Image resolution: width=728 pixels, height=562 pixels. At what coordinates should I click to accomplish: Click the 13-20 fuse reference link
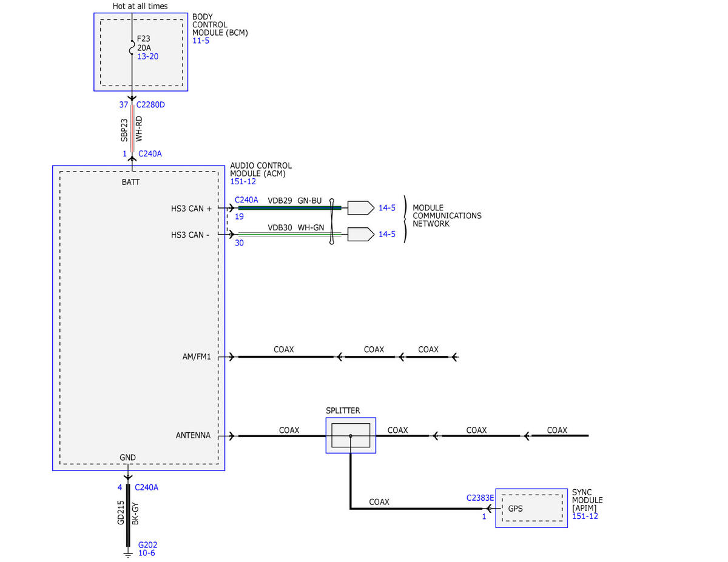coord(147,56)
